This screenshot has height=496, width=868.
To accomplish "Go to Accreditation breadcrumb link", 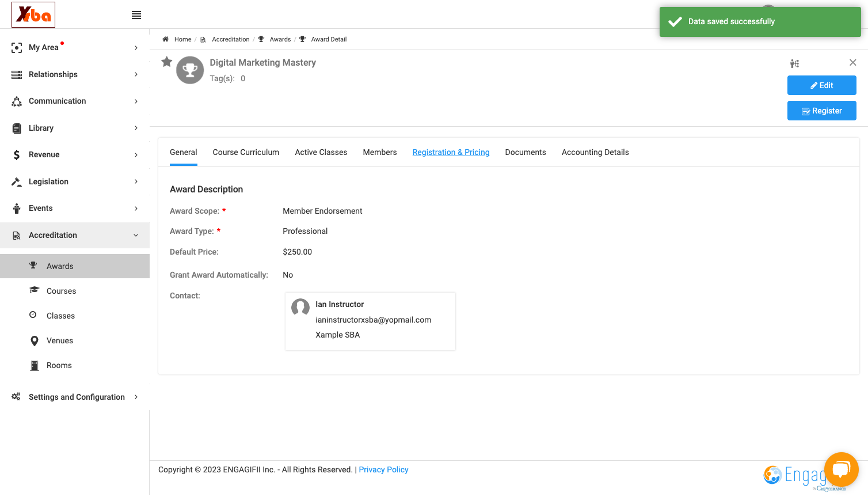I will point(230,39).
